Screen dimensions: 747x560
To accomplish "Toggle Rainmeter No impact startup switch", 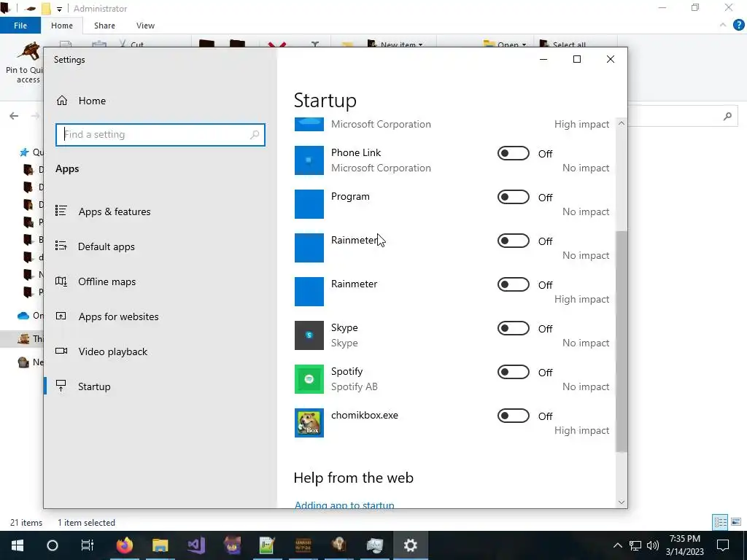I will click(x=513, y=241).
